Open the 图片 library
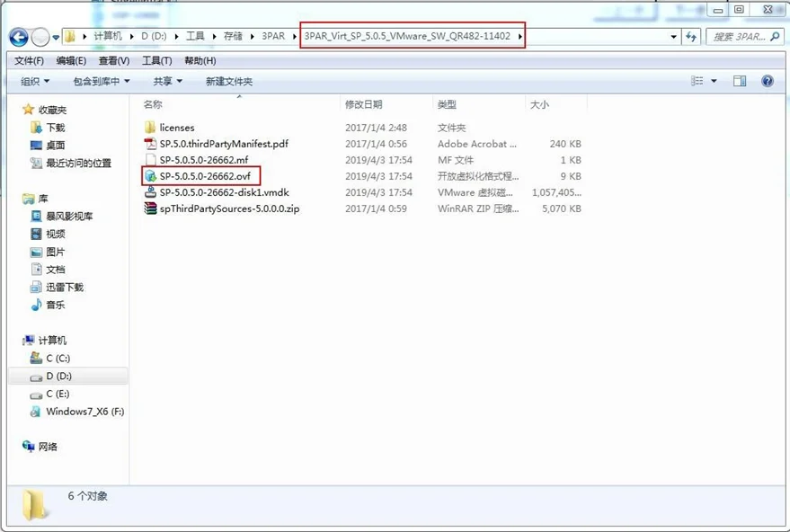Screen dimensions: 790x532 click(56, 252)
